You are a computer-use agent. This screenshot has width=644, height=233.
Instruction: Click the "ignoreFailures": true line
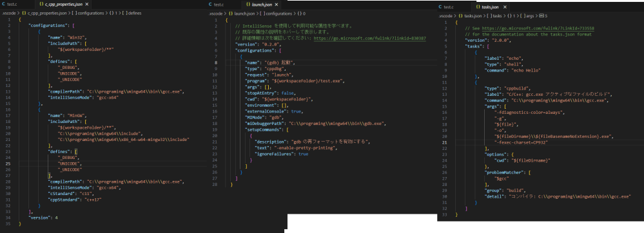(x=281, y=154)
